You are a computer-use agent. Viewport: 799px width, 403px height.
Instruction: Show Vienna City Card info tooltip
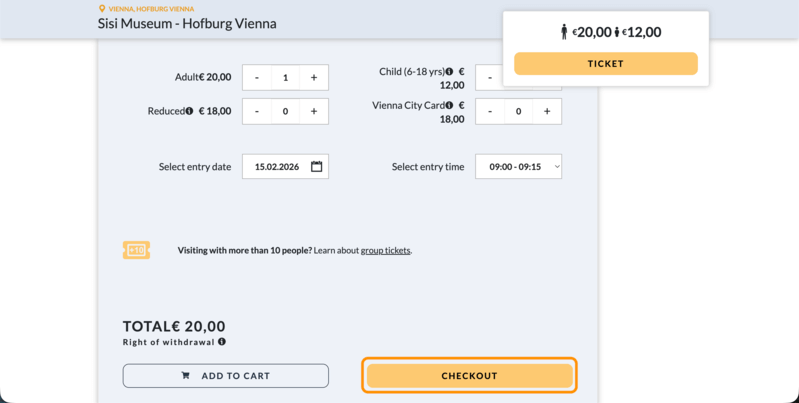coord(449,105)
